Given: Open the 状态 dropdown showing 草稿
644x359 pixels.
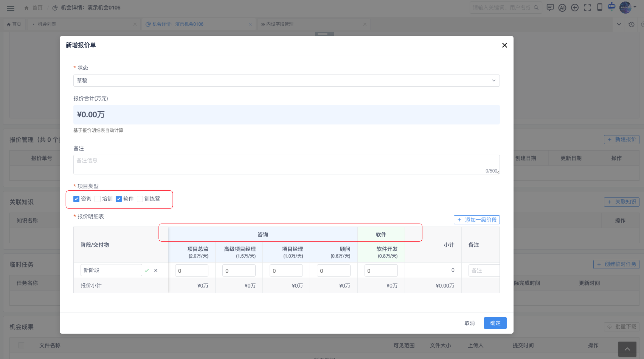Looking at the screenshot, I should point(286,81).
